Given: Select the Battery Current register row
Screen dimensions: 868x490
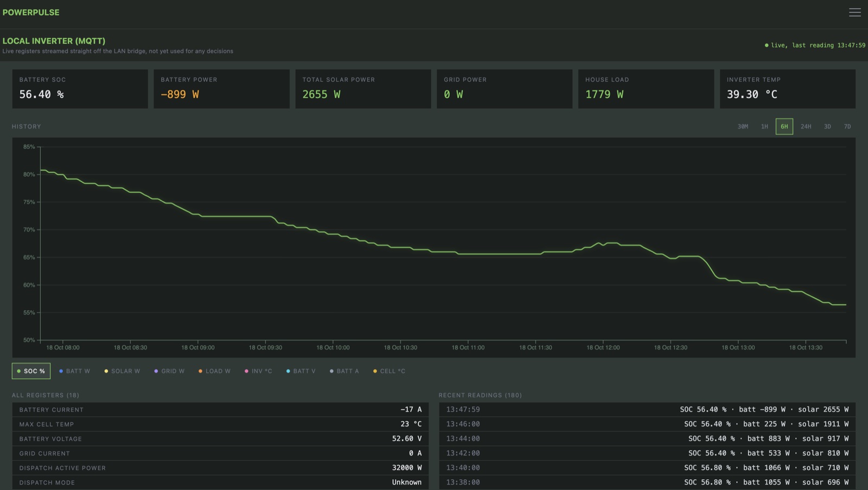Looking at the screenshot, I should click(220, 410).
